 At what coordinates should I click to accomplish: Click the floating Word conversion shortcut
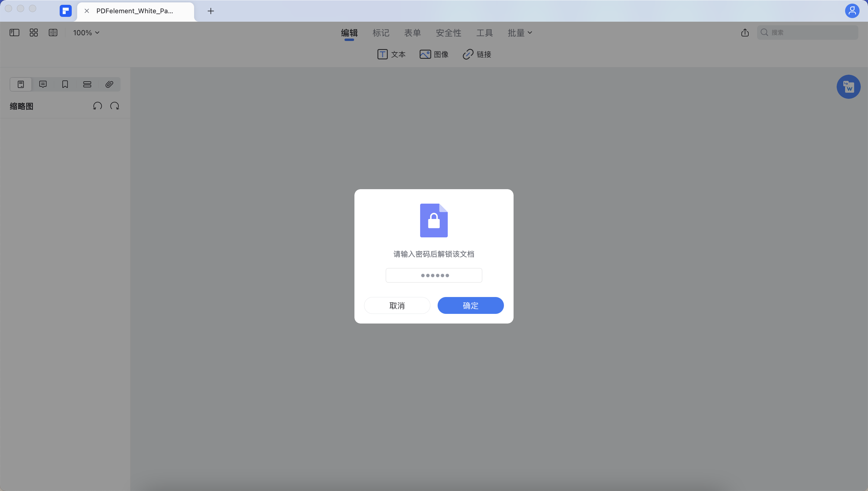848,87
